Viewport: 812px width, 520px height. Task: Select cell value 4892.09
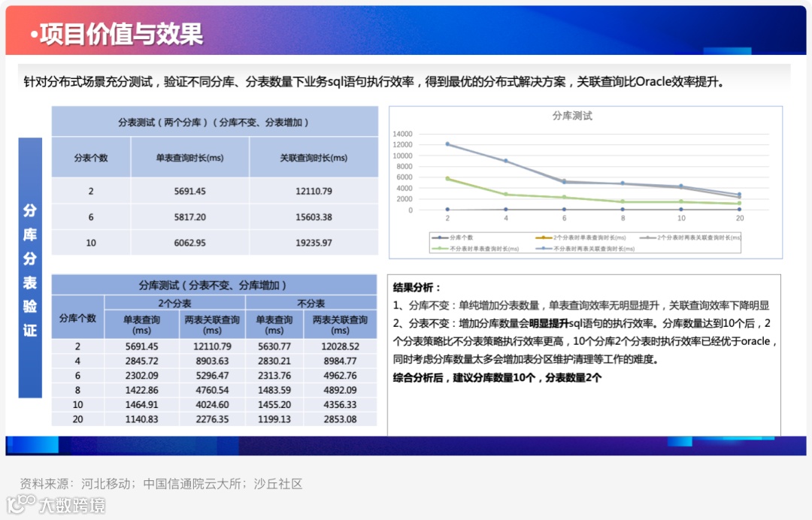[340, 390]
